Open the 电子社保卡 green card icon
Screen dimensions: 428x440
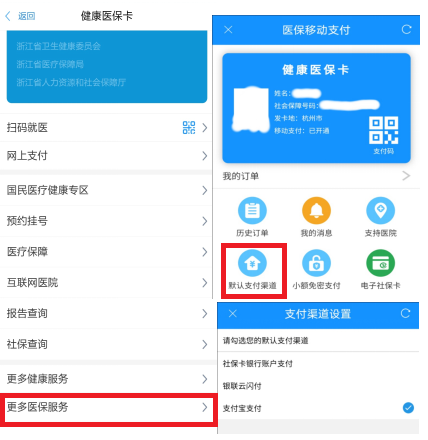(x=380, y=263)
